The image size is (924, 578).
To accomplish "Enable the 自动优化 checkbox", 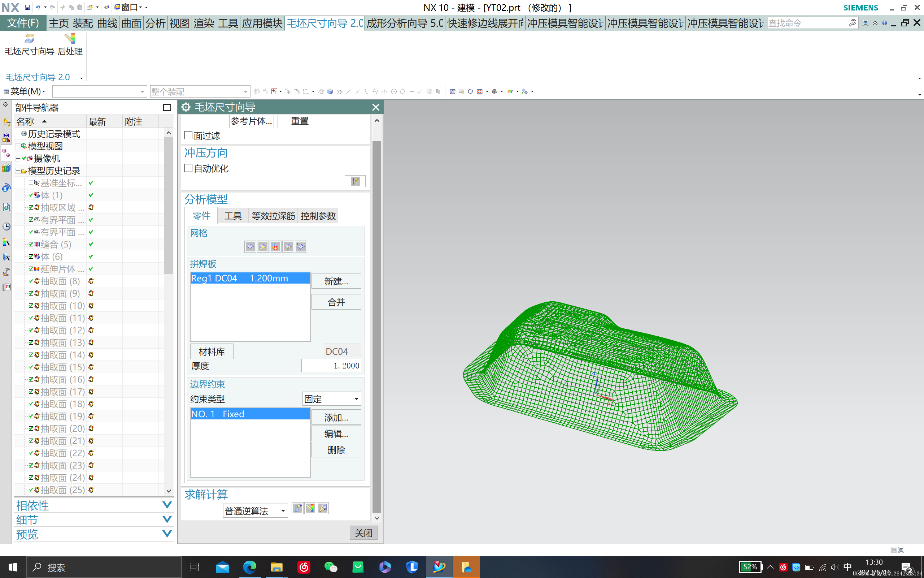I will 188,168.
